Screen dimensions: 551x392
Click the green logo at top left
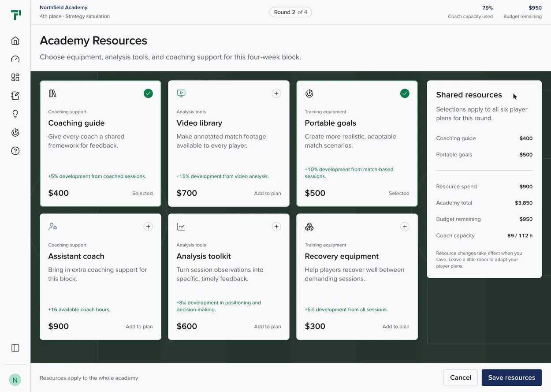coord(16,15)
